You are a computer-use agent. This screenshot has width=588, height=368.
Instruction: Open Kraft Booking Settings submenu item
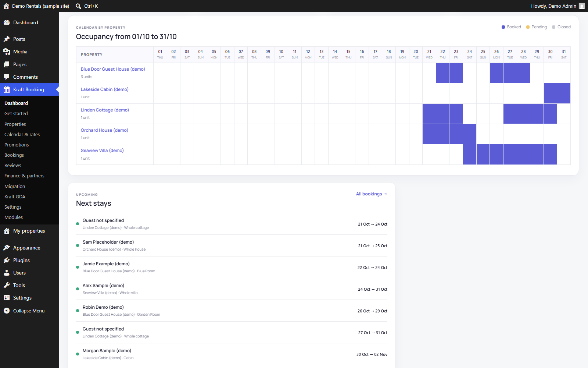(x=13, y=207)
